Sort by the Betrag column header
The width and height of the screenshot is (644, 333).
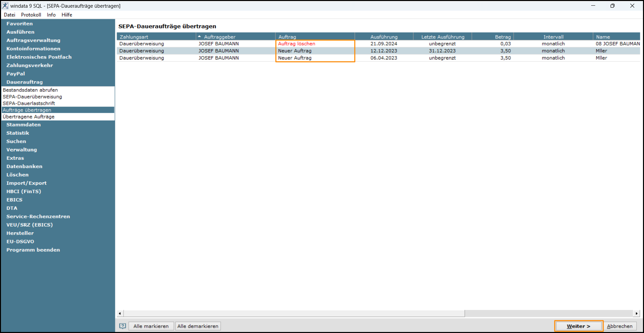493,37
